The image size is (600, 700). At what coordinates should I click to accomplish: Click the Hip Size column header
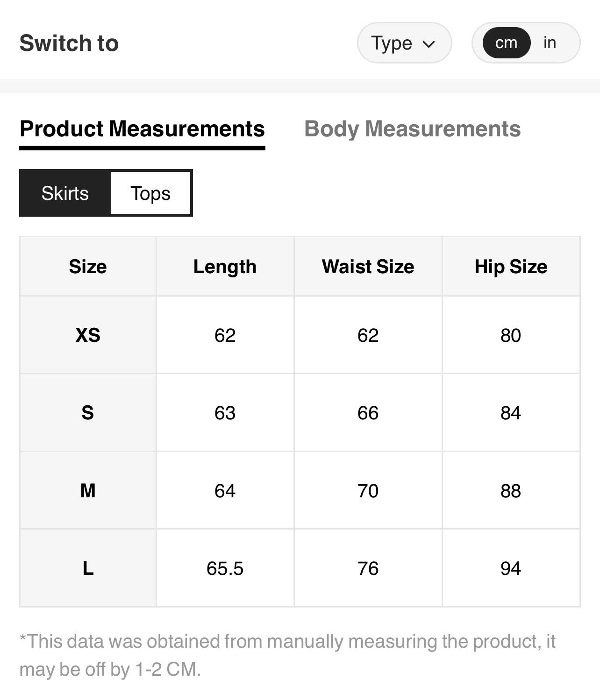[511, 267]
